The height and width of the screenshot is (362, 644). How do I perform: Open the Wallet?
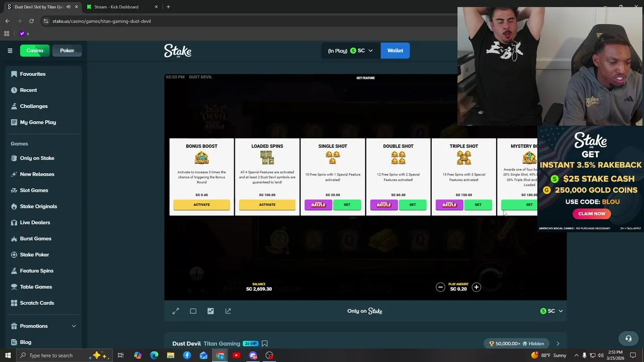point(395,50)
